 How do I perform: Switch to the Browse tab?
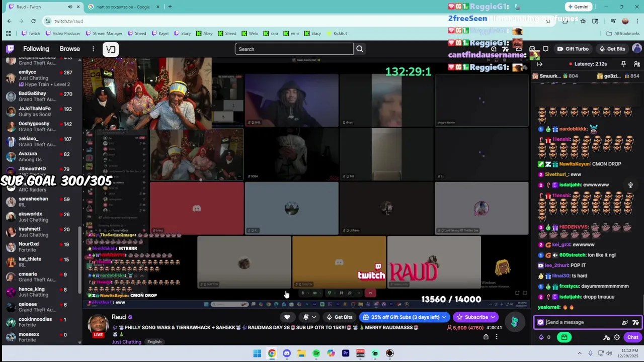(x=70, y=49)
